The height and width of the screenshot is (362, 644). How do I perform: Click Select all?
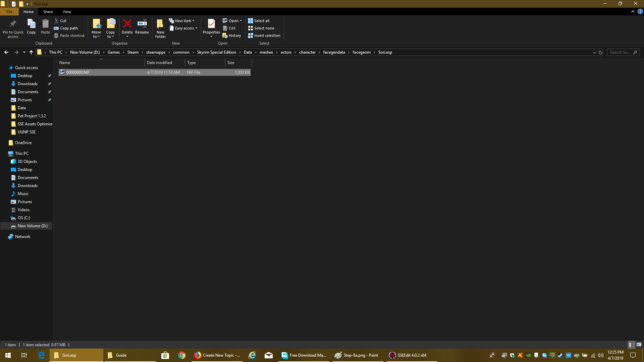259,21
